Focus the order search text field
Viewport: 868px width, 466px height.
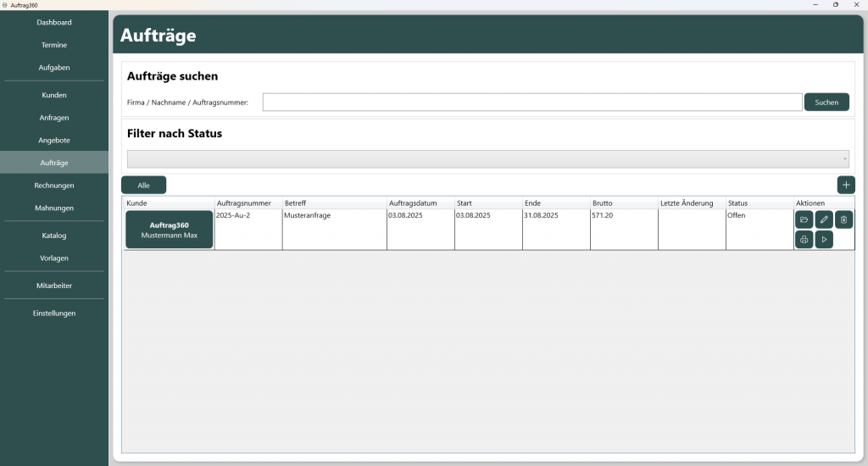click(531, 103)
